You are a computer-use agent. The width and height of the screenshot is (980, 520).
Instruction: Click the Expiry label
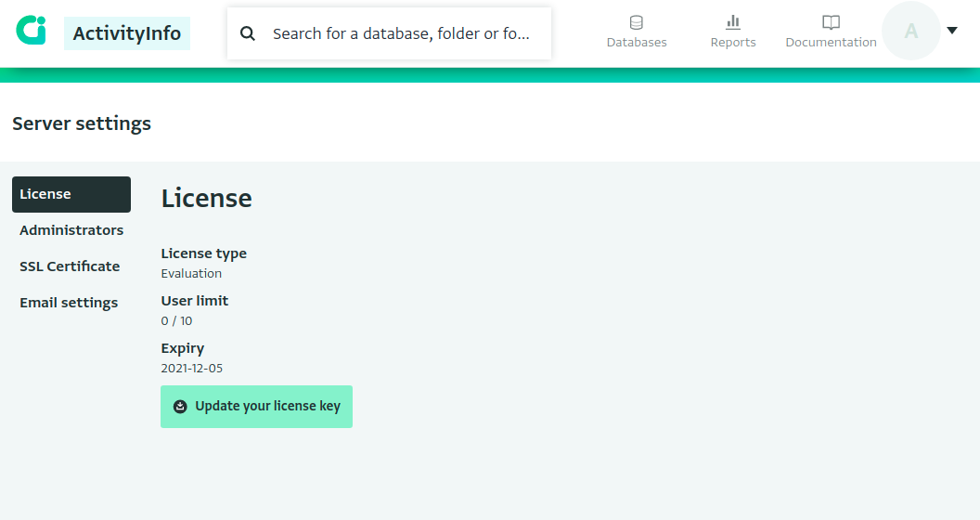click(183, 349)
